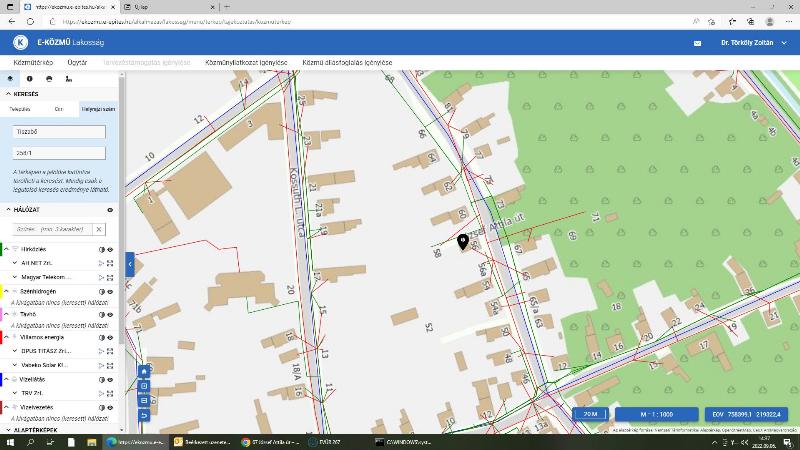Adjust opacity icon for Szénhidrogén layer
This screenshot has height=450, width=800.
click(x=102, y=292)
